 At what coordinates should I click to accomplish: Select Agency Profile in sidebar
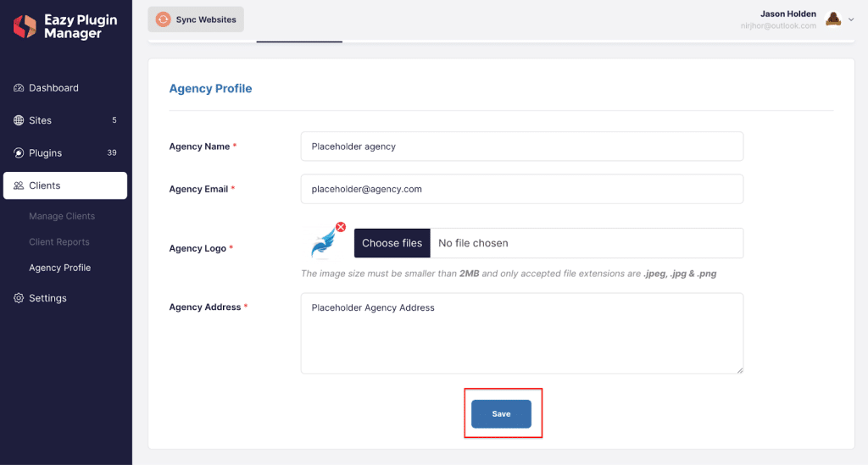pyautogui.click(x=60, y=268)
